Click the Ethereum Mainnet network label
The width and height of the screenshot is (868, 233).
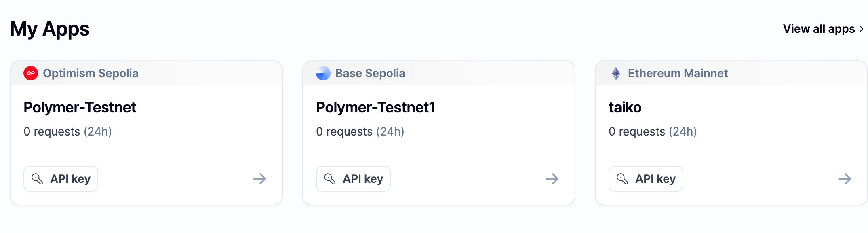(678, 73)
